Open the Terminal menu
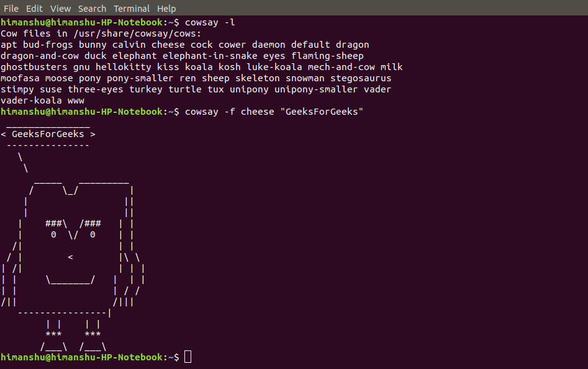Image resolution: width=588 pixels, height=369 pixels. click(131, 8)
